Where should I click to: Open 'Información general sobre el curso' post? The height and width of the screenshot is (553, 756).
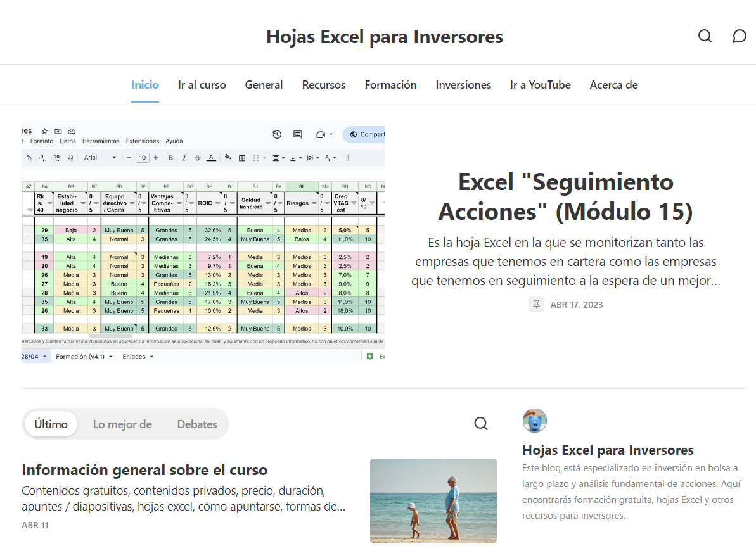coord(144,469)
